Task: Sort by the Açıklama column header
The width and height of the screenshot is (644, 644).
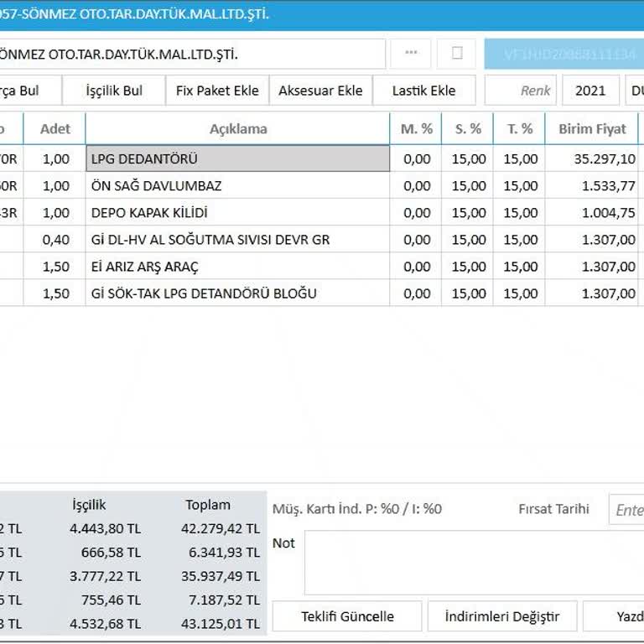Action: tap(238, 129)
